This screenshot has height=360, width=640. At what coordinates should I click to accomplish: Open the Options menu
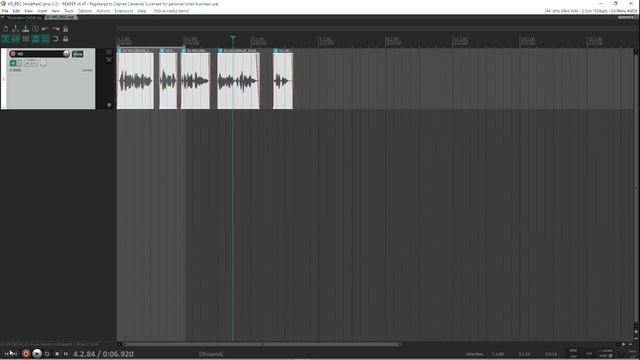pos(85,11)
